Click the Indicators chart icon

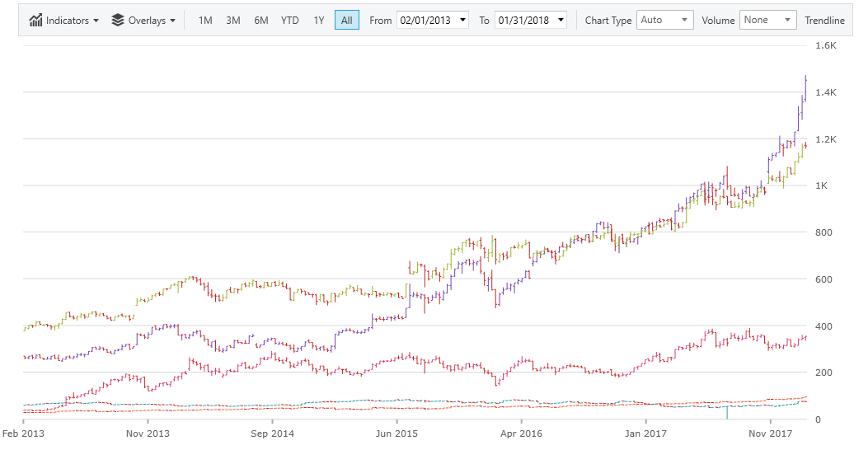(x=35, y=21)
